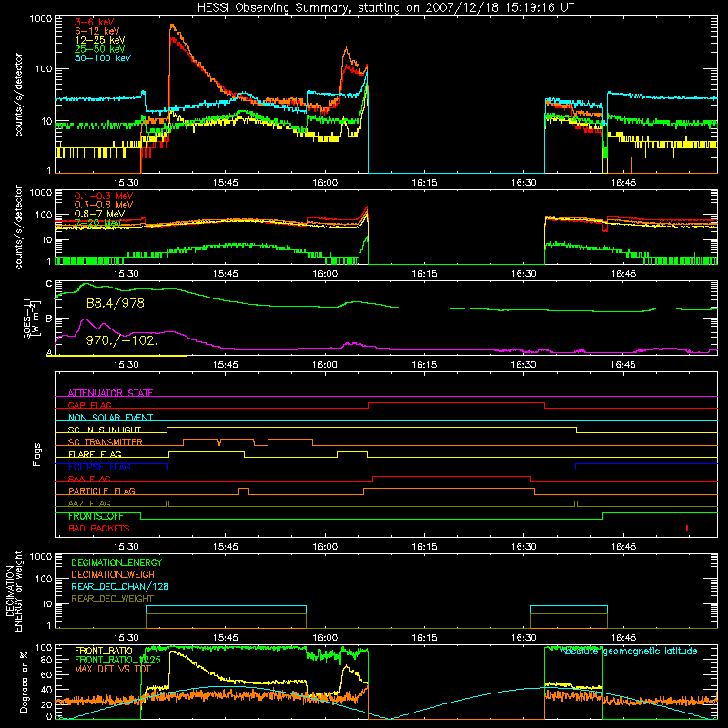Click the 970./-102. position annotation

click(122, 340)
